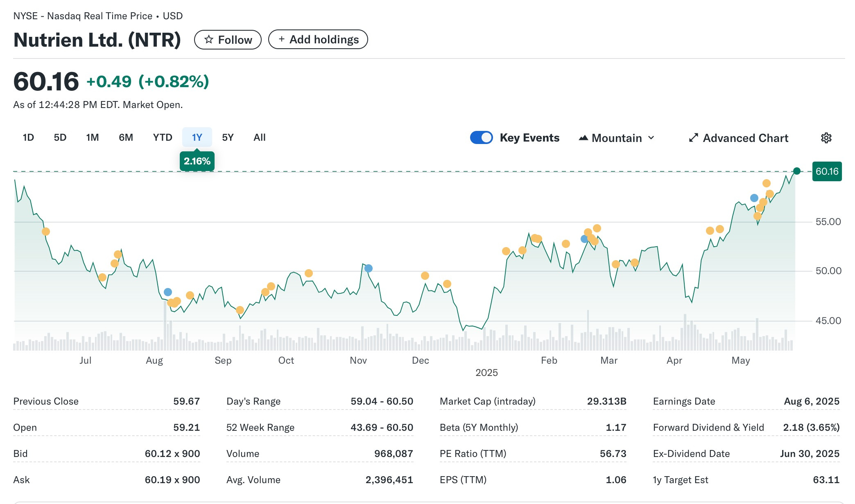Click the blue event marker in May
Viewport: 855px width, 504px height.
pyautogui.click(x=754, y=198)
